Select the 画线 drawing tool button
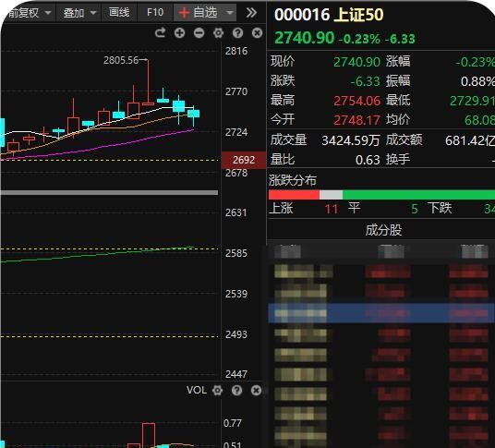Image resolution: width=495 pixels, height=448 pixels. pyautogui.click(x=119, y=13)
